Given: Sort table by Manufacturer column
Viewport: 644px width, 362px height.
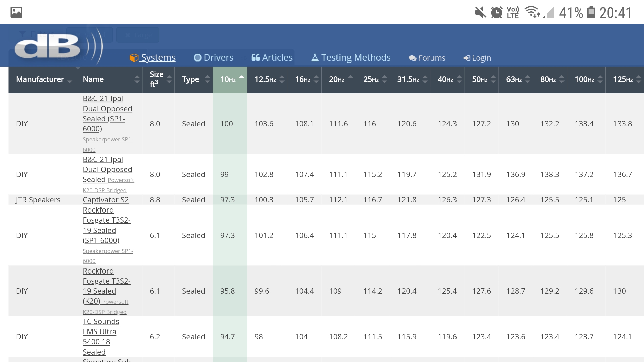Looking at the screenshot, I should [x=44, y=80].
